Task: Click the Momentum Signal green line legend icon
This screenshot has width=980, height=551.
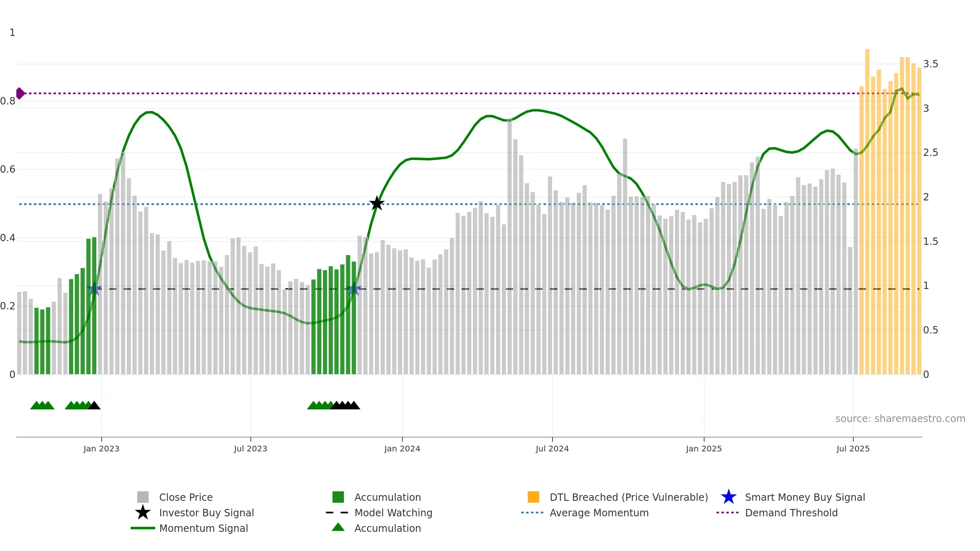Action: click(x=143, y=528)
